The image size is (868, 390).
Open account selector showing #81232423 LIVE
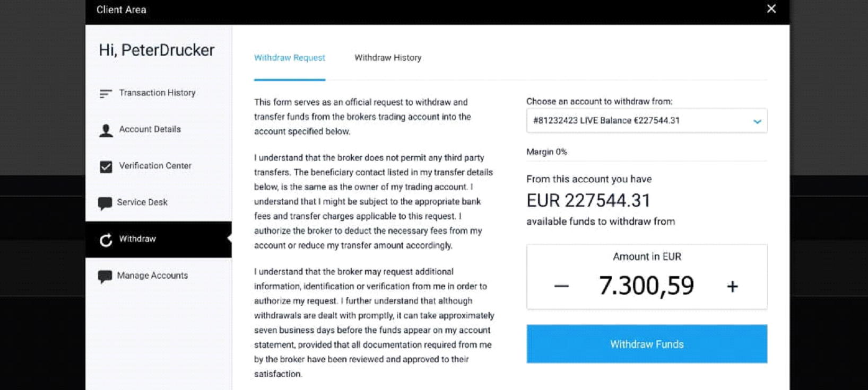tap(637, 121)
